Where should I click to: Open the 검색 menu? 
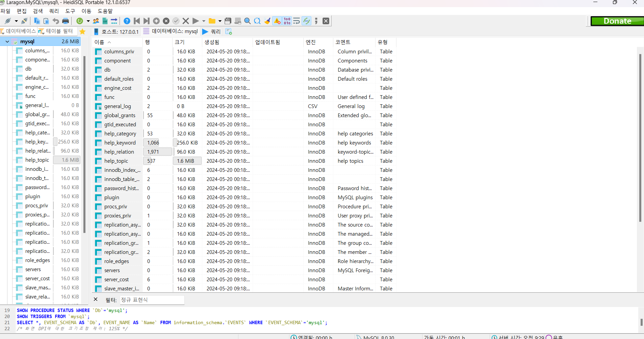(38, 11)
